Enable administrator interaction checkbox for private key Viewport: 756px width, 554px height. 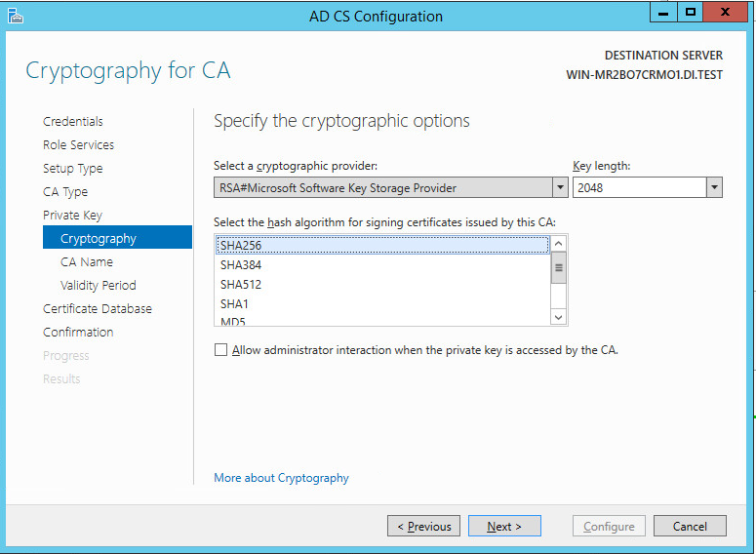[x=220, y=350]
